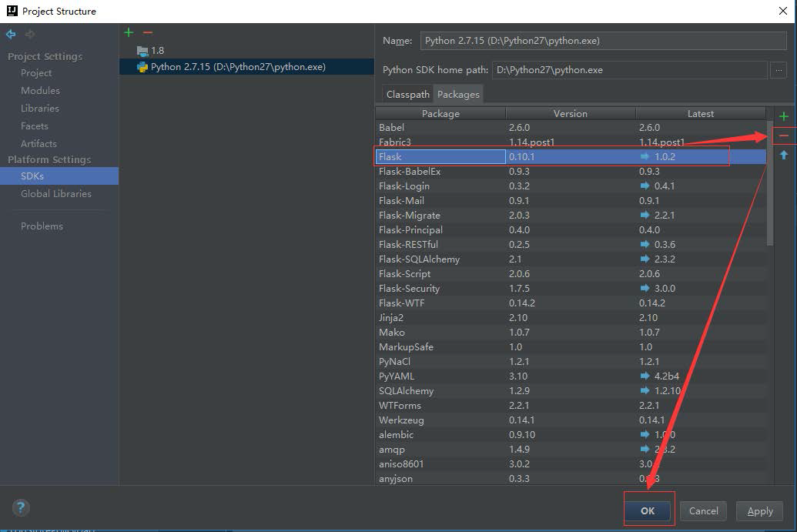Select the Mako package row

pos(571,333)
